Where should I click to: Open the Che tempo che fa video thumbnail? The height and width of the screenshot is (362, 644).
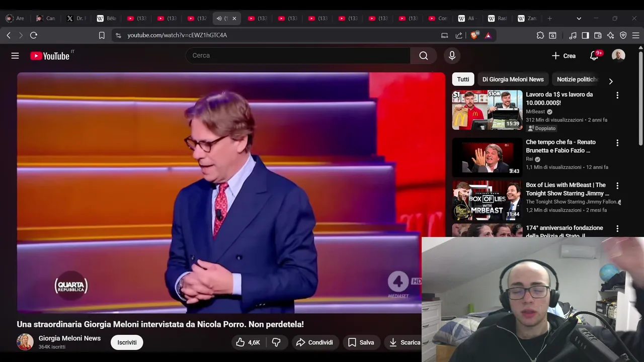pyautogui.click(x=487, y=157)
